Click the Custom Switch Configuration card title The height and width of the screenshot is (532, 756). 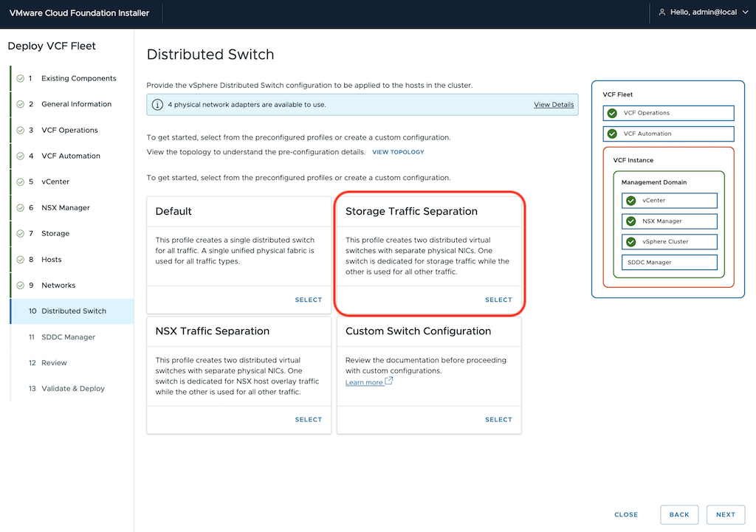tap(418, 331)
